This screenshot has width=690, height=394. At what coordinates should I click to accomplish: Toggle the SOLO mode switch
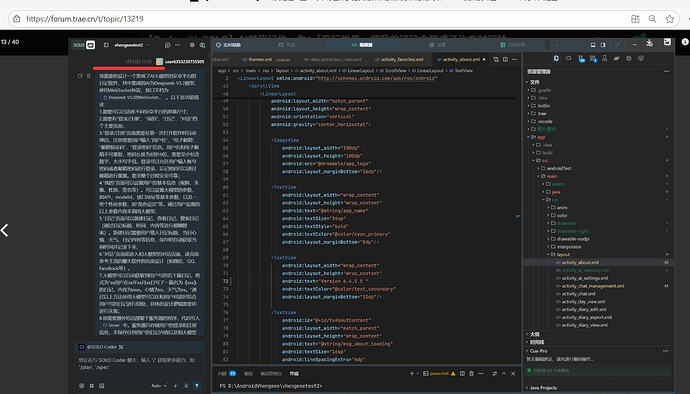click(84, 45)
